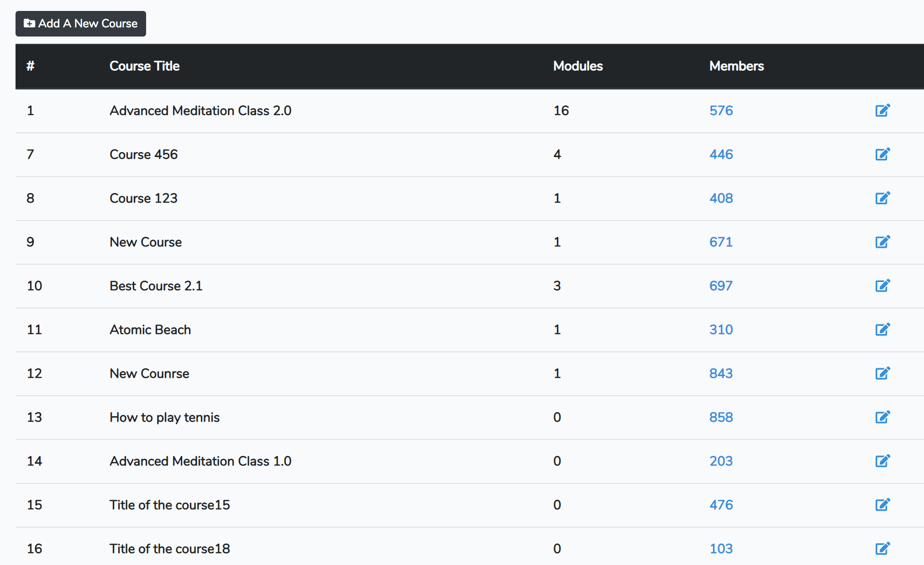Open members count 858
Screen dimensions: 924x565
click(x=721, y=417)
